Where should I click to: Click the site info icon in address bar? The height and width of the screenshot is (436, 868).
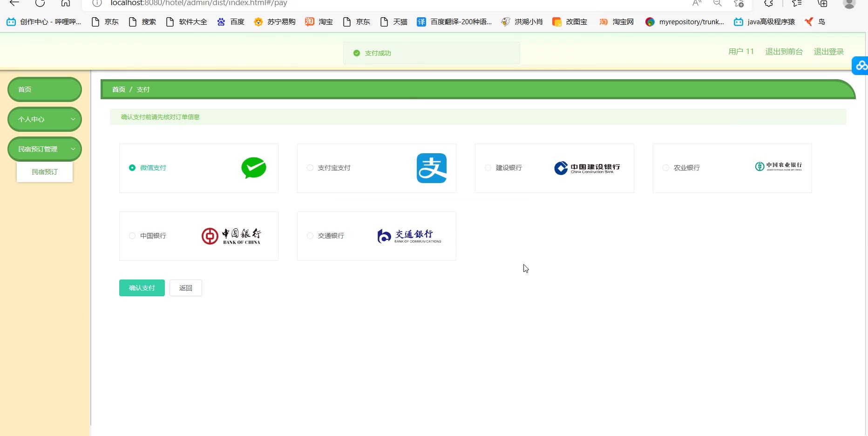(x=97, y=3)
